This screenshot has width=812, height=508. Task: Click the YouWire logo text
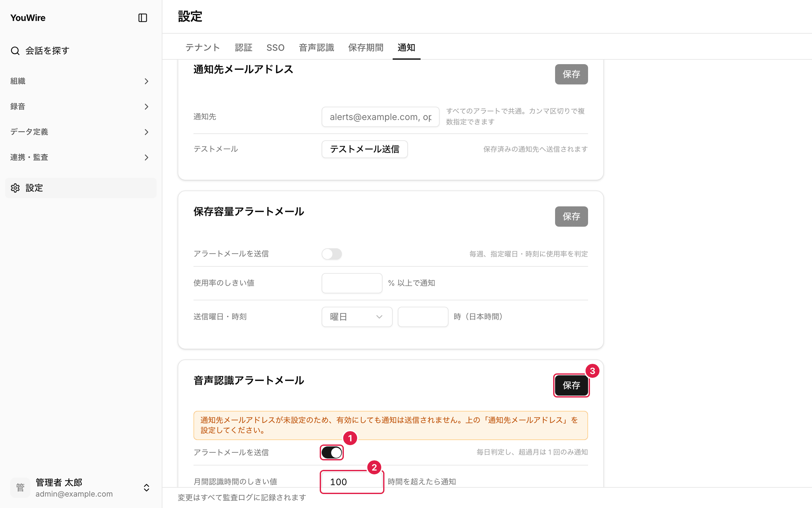(28, 18)
